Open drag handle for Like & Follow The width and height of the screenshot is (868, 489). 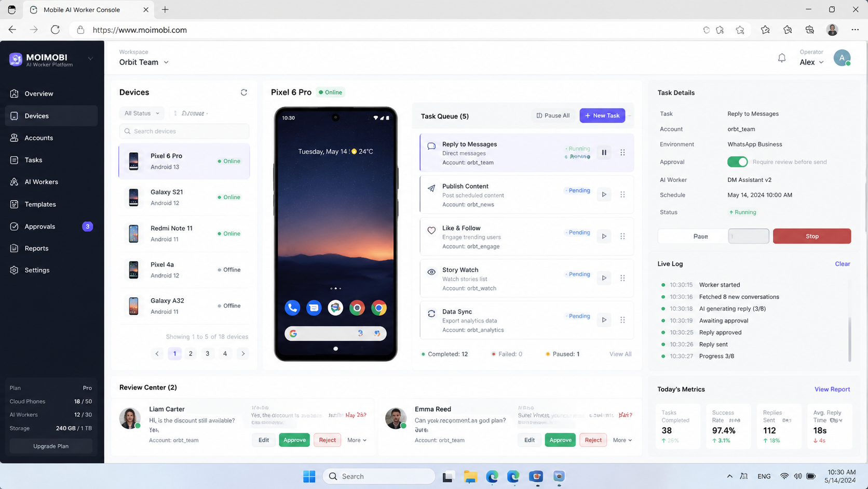622,236
